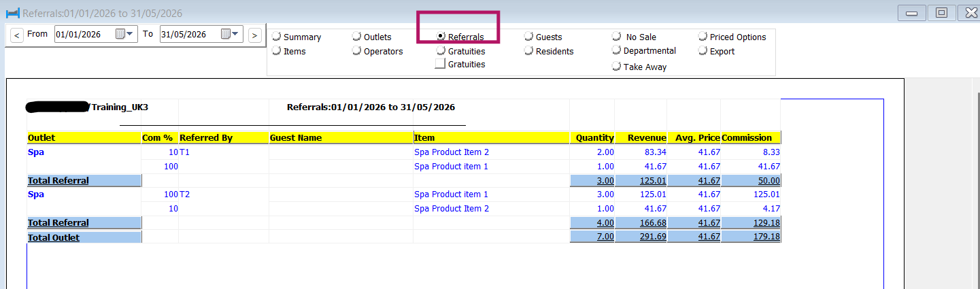Click the 50.00 commission subtotal
980x289 pixels.
point(767,180)
